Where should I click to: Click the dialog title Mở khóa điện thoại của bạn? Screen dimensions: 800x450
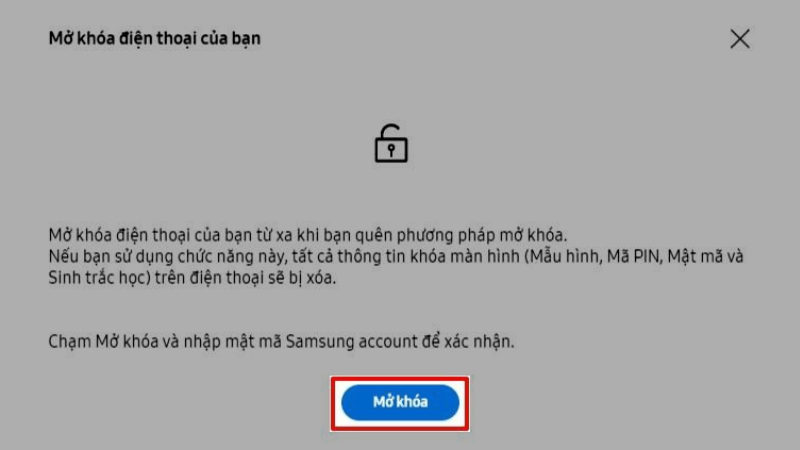[155, 39]
